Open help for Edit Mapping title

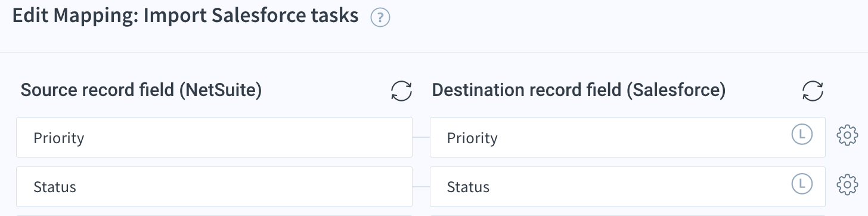coord(380,18)
